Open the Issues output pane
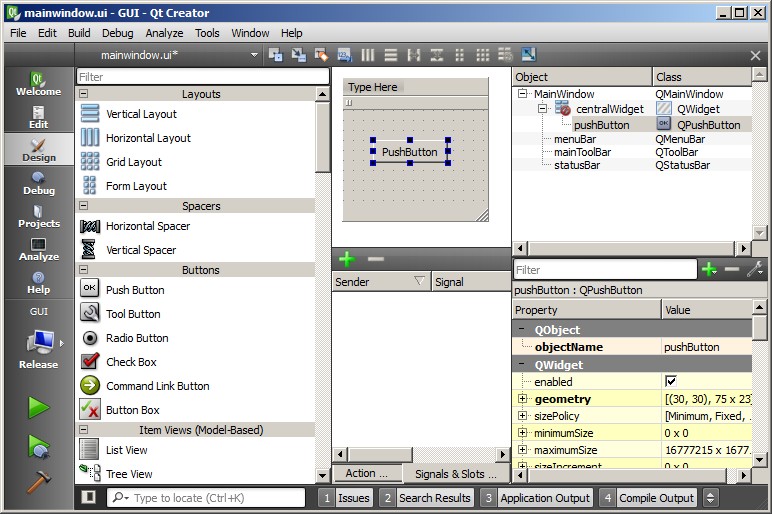Image resolution: width=772 pixels, height=514 pixels. [345, 498]
